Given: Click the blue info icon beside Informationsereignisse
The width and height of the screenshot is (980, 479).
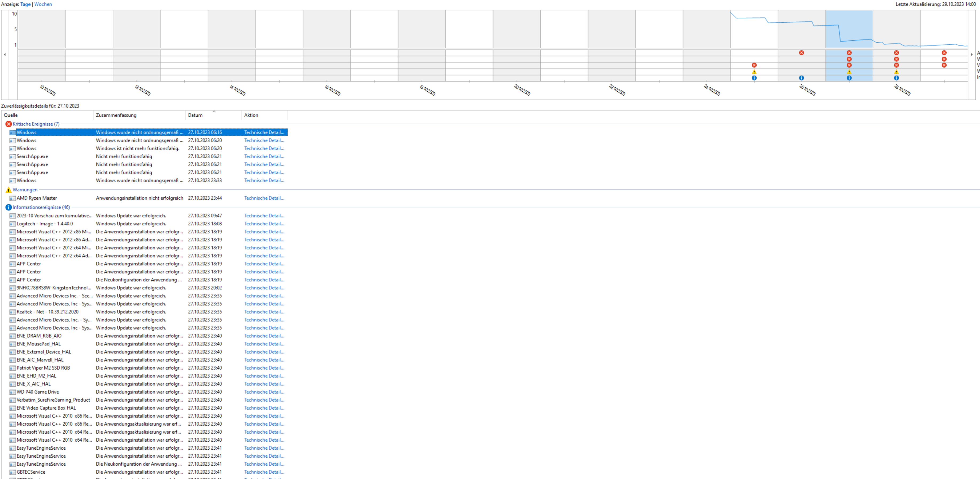Looking at the screenshot, I should (x=8, y=207).
